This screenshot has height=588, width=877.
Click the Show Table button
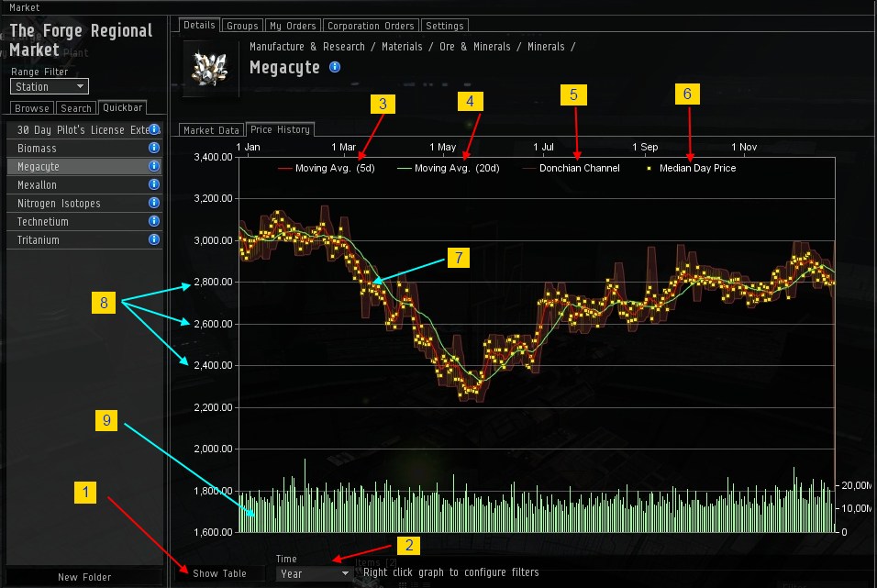[x=219, y=573]
